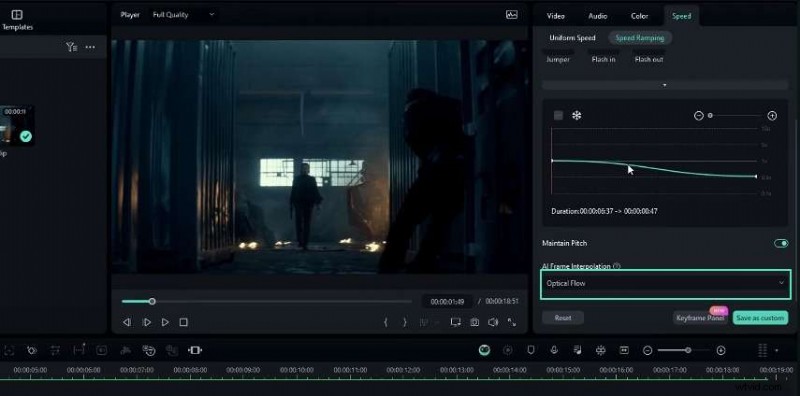The height and width of the screenshot is (396, 800).
Task: Click the microphone voiceover icon
Action: tap(554, 350)
